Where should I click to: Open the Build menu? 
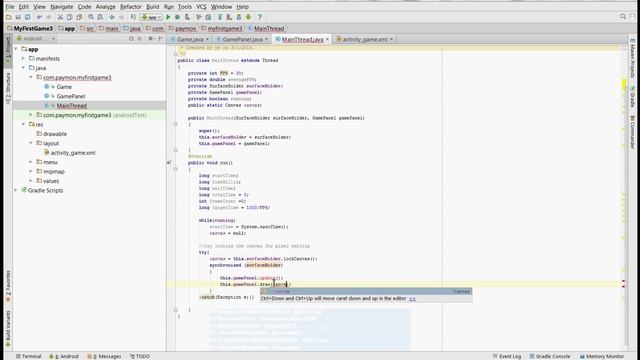[x=153, y=7]
